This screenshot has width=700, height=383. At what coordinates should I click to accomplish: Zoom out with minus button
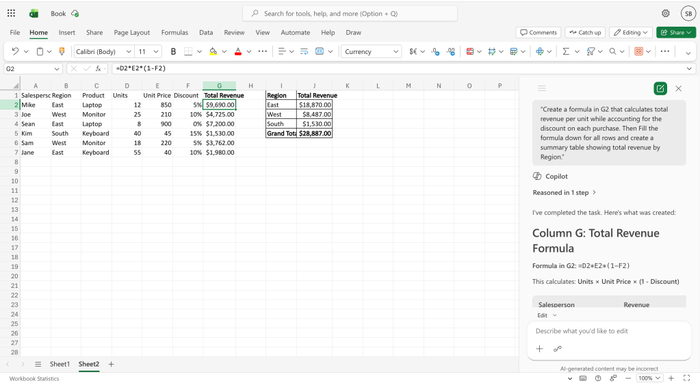(628, 378)
